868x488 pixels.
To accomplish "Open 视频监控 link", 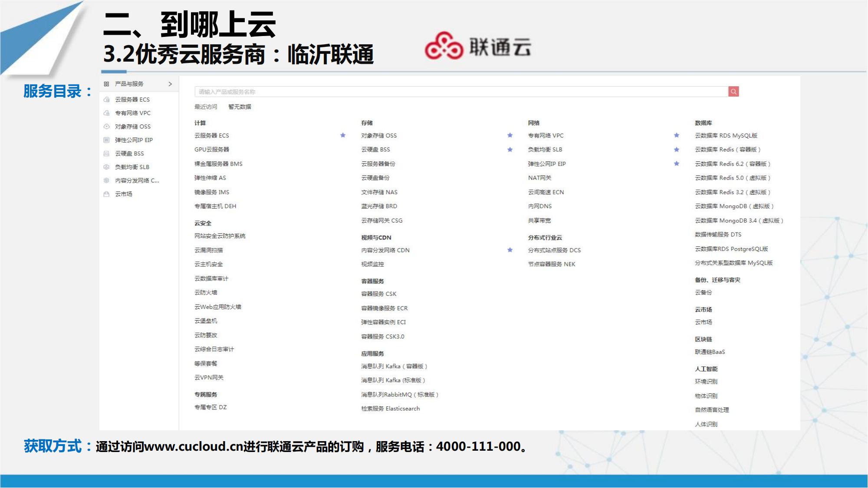I will pyautogui.click(x=372, y=264).
